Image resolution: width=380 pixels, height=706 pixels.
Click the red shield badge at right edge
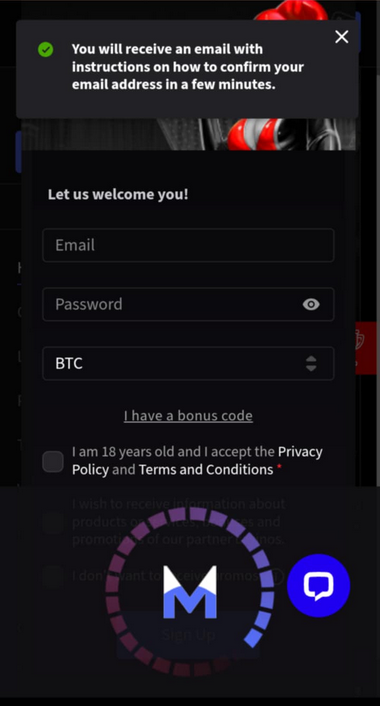click(366, 348)
